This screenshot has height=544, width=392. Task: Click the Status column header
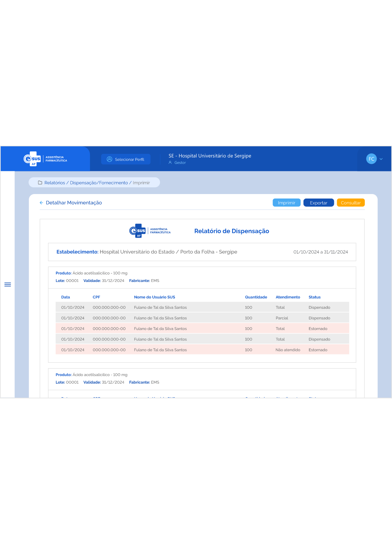point(314,297)
